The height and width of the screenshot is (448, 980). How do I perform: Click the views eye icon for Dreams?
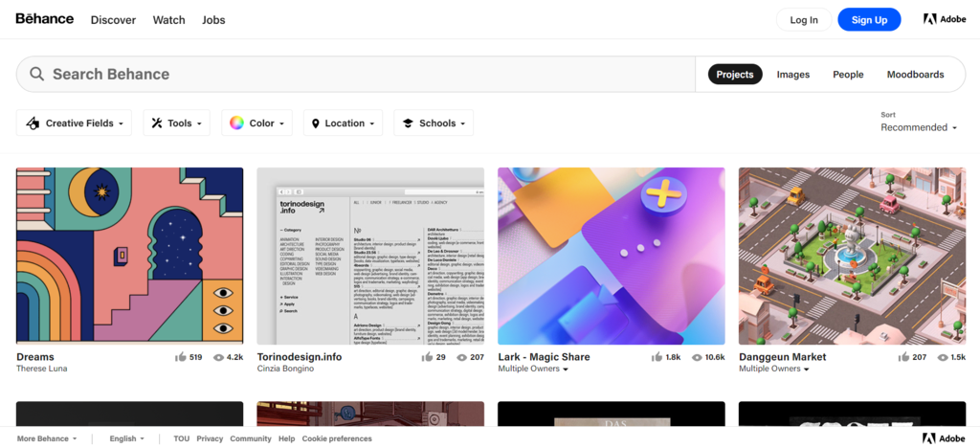[218, 357]
